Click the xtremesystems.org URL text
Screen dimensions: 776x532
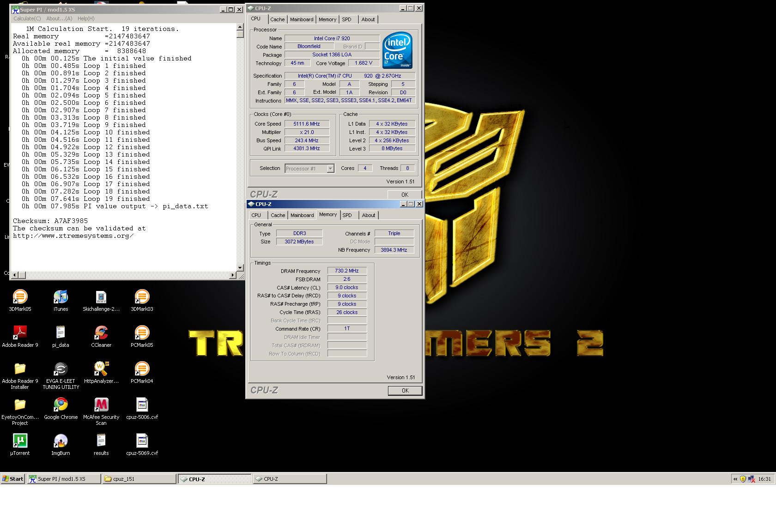[73, 236]
